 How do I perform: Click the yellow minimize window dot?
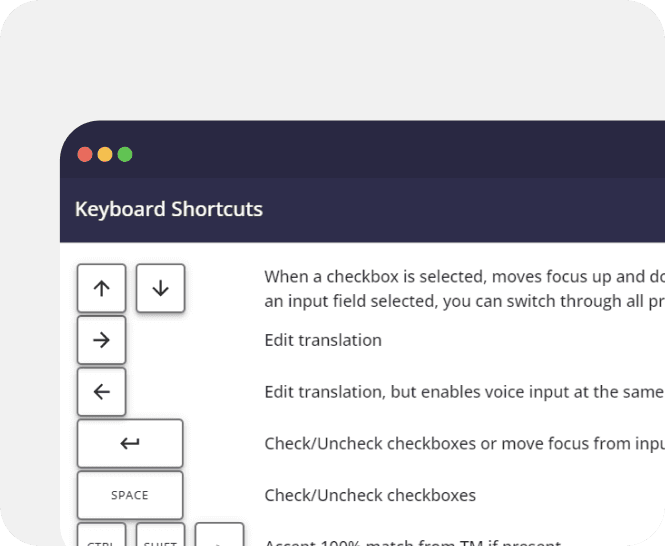click(x=105, y=154)
